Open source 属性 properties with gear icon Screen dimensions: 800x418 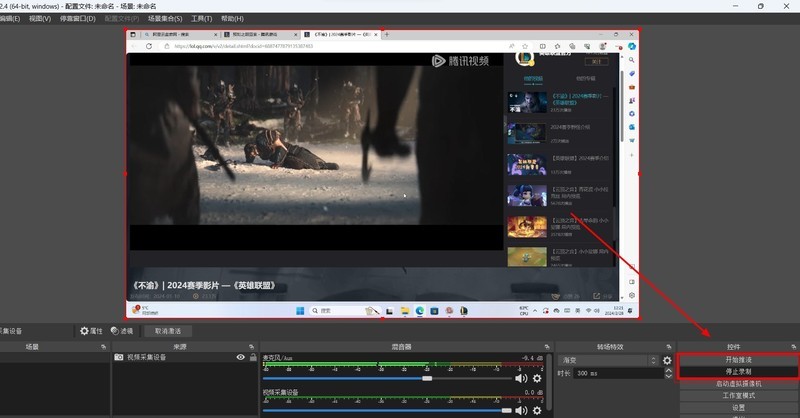click(91, 331)
